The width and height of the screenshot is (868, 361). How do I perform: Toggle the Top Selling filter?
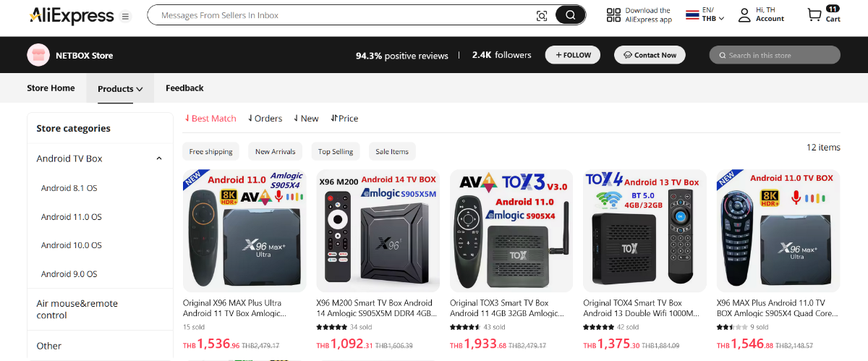[336, 151]
